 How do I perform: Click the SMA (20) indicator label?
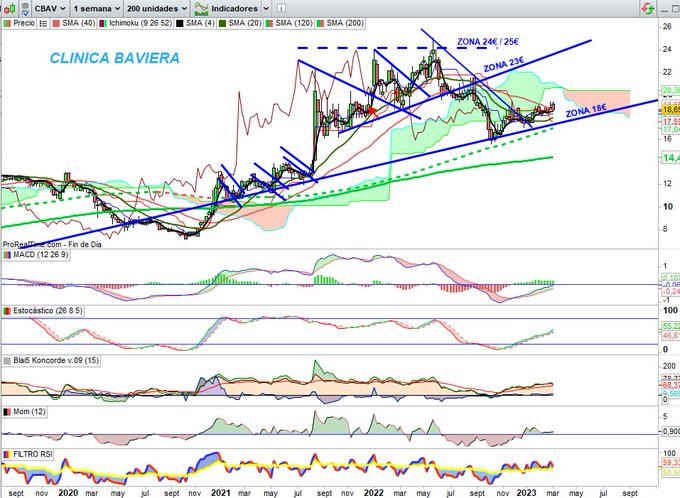245,23
